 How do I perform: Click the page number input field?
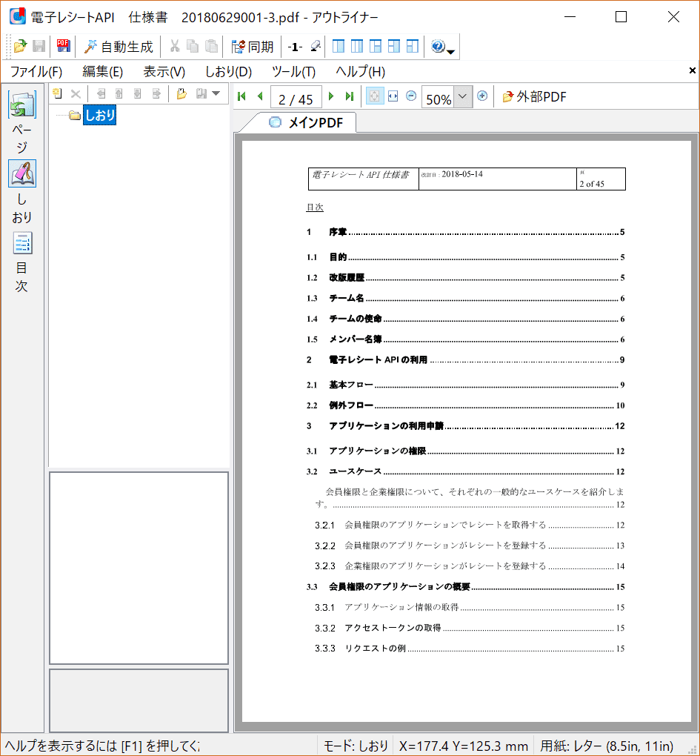tap(296, 98)
